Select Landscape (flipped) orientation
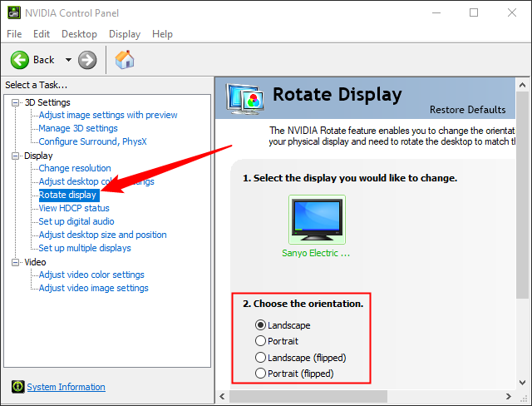The image size is (532, 406). pyautogui.click(x=261, y=358)
